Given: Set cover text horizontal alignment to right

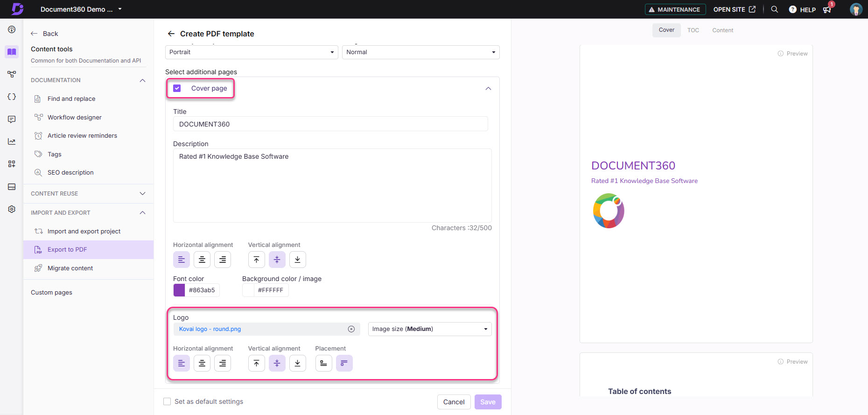Looking at the screenshot, I should coord(223,260).
